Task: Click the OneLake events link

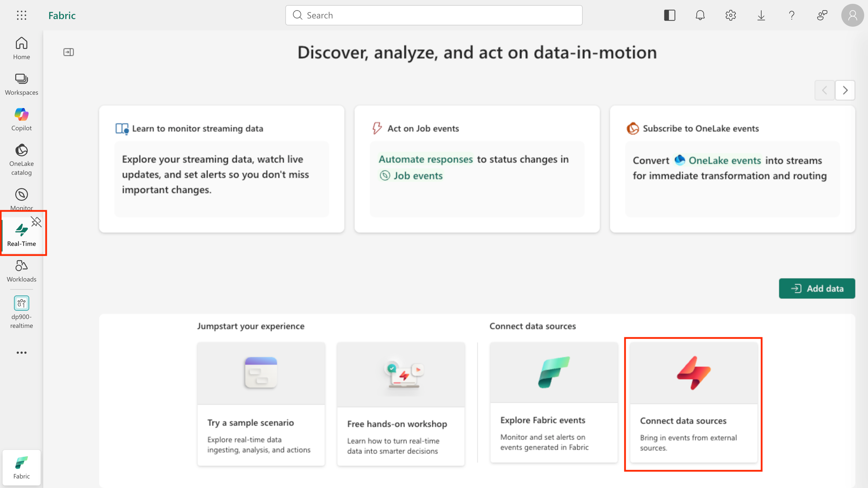Action: [x=717, y=160]
